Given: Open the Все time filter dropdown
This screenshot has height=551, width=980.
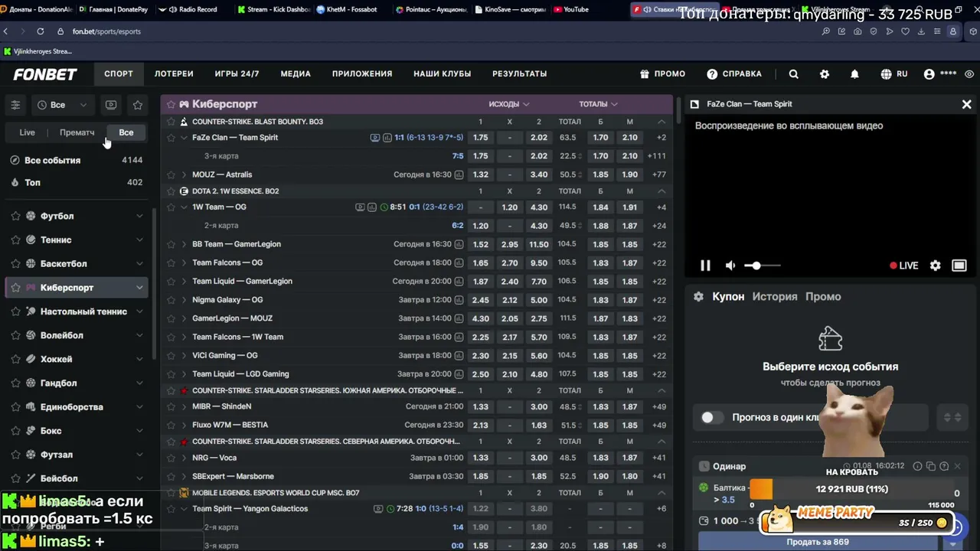Looking at the screenshot, I should (62, 105).
